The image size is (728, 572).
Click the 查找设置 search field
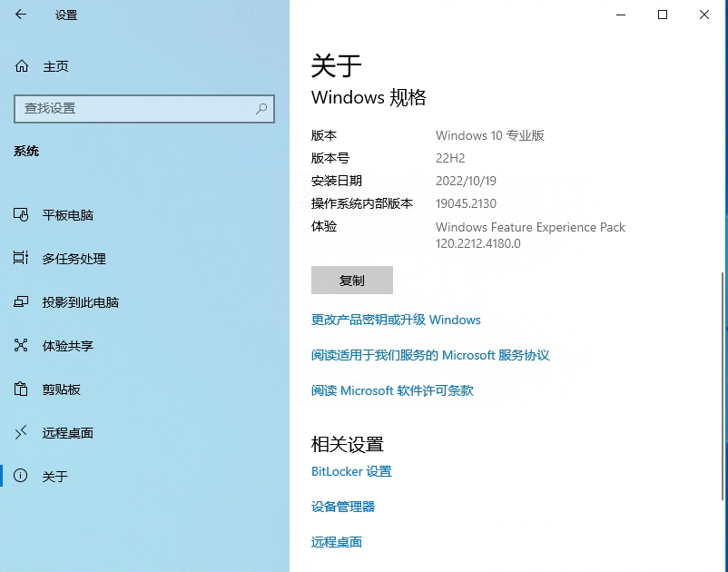[x=144, y=109]
